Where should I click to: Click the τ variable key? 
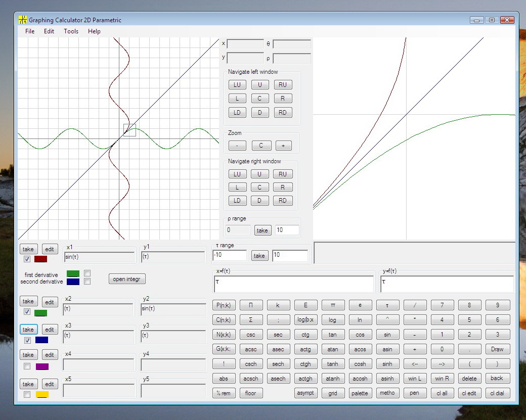click(387, 305)
